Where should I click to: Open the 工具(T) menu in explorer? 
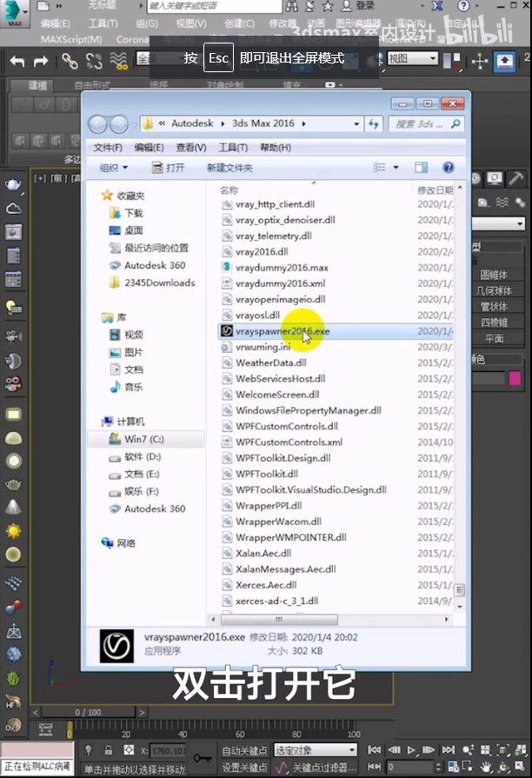coord(233,147)
